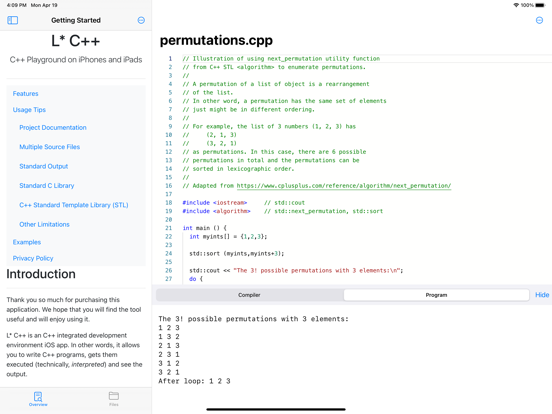
Task: Select the permutations.cpp file title
Action: (216, 40)
